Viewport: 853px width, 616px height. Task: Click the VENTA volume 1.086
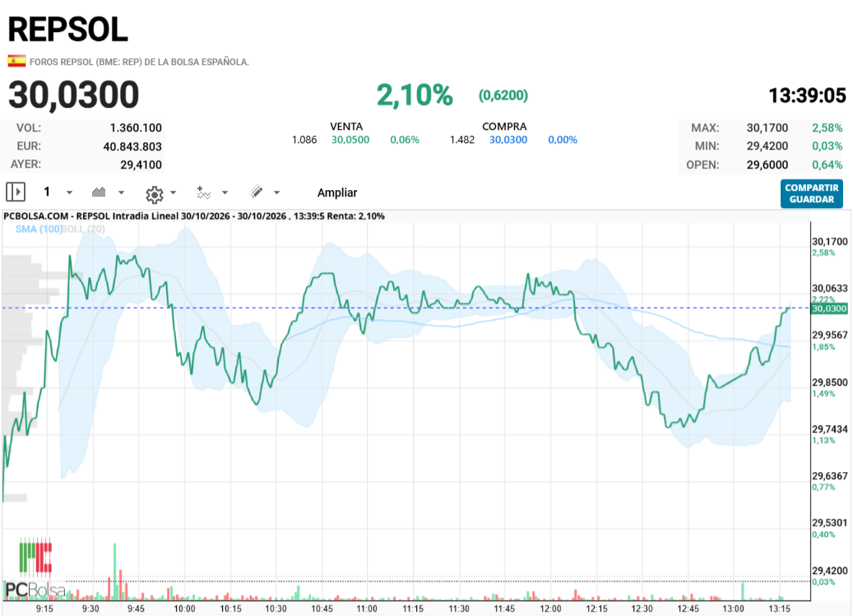point(304,140)
